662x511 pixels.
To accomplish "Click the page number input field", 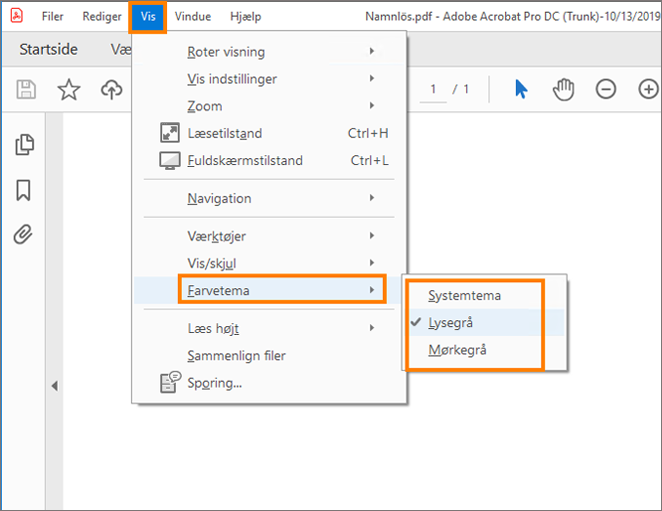I will point(433,89).
